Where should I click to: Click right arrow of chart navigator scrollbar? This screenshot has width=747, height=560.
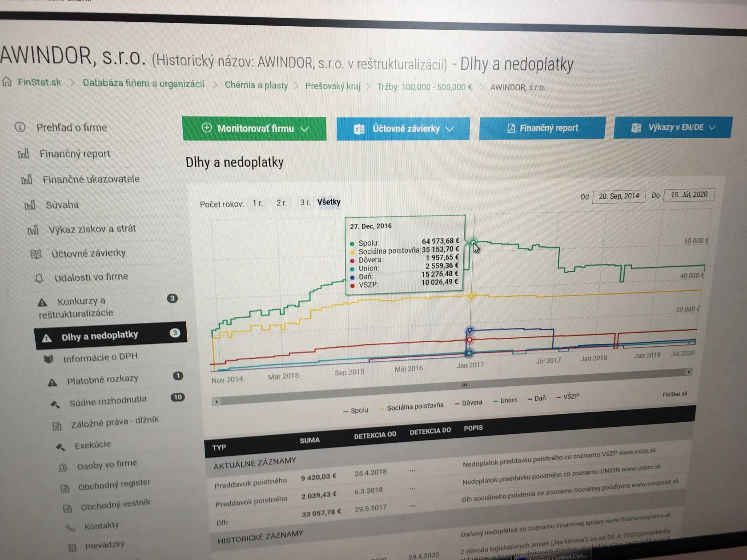tap(689, 372)
